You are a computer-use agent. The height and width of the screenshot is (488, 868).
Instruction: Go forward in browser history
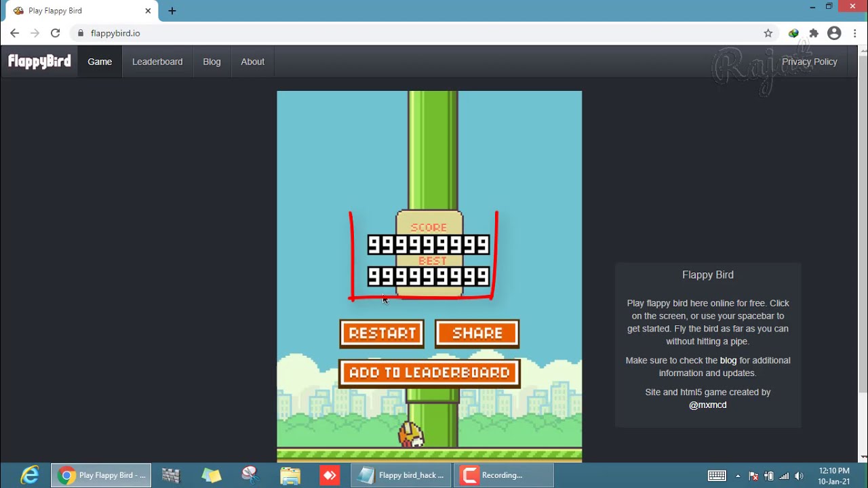coord(35,33)
